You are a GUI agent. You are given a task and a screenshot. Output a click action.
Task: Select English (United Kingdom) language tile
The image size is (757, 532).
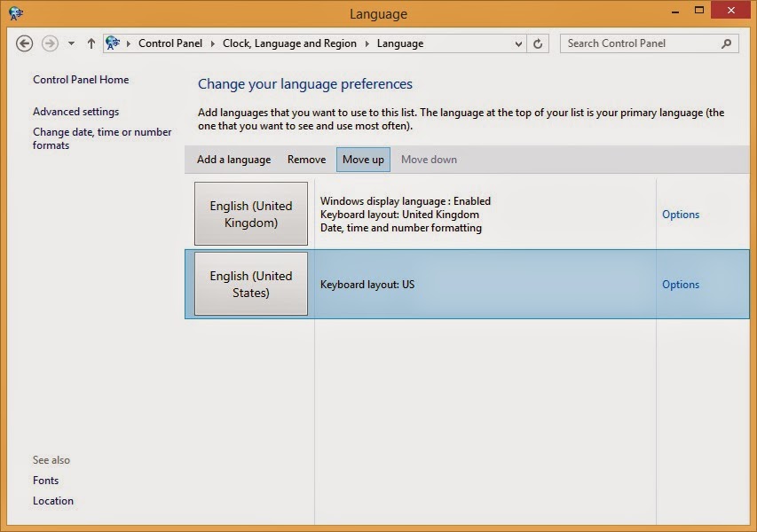251,214
